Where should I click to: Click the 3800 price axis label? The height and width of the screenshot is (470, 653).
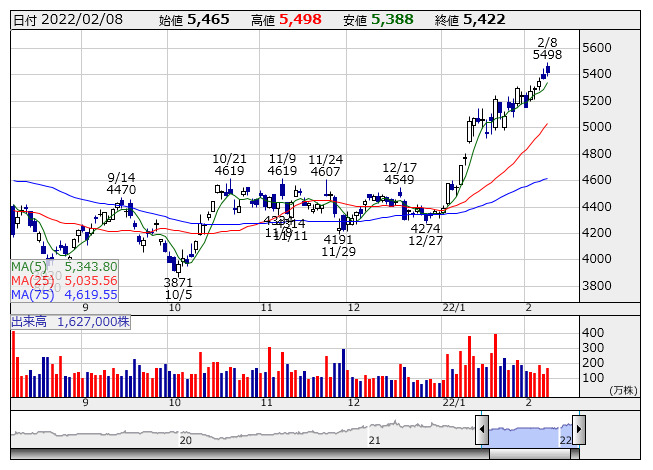click(597, 286)
